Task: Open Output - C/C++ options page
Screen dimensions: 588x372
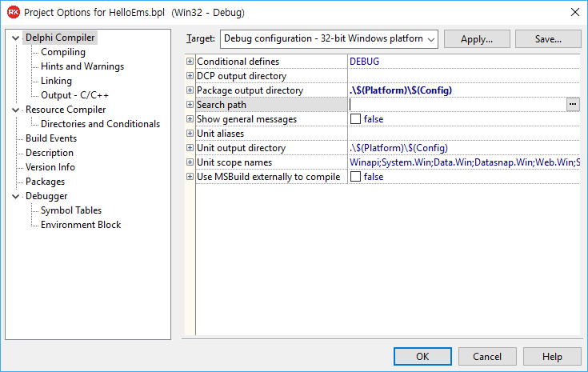Action: [x=74, y=95]
